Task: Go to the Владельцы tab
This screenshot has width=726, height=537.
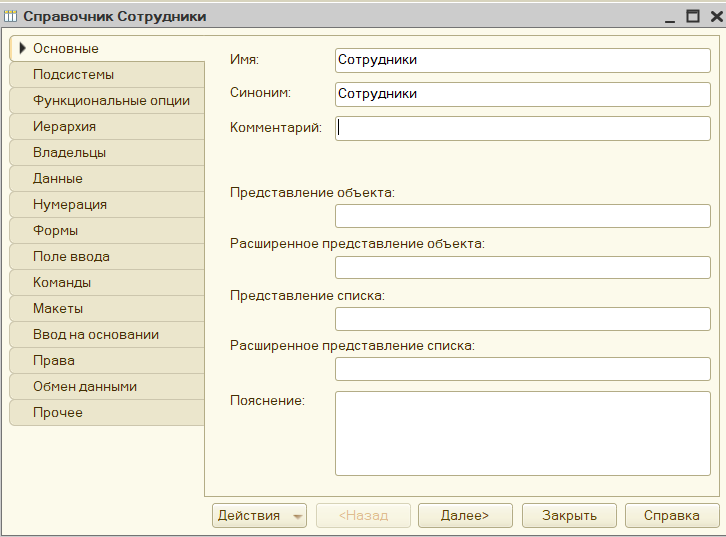Action: 107,152
